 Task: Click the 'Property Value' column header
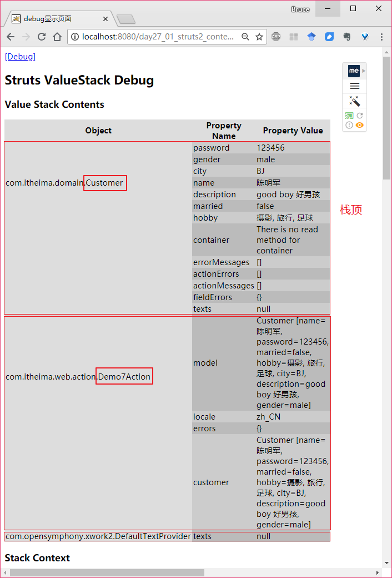coord(293,131)
